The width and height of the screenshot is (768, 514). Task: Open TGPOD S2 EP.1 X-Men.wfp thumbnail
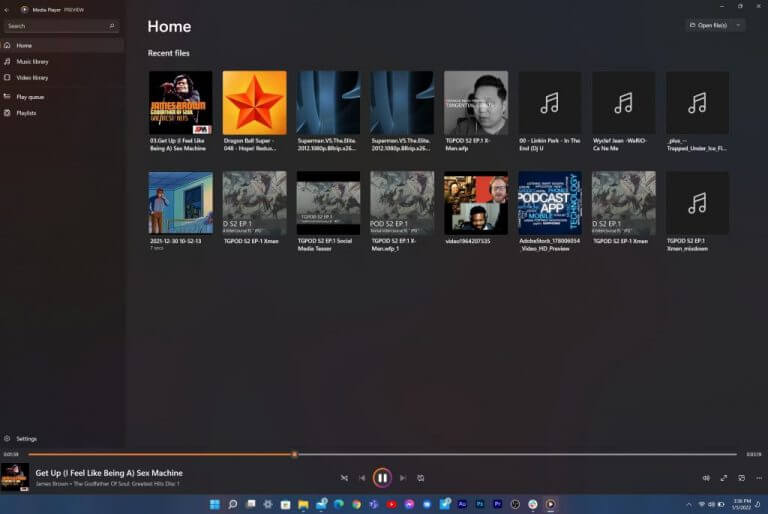coord(476,102)
